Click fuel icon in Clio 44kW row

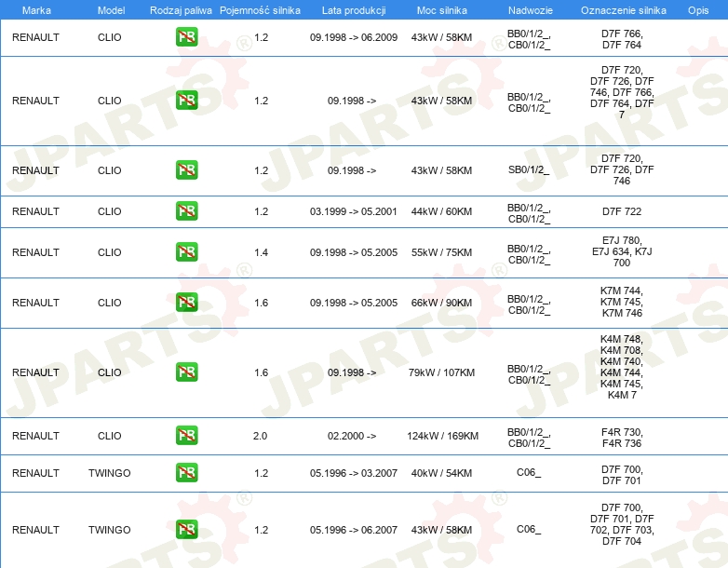coord(186,210)
